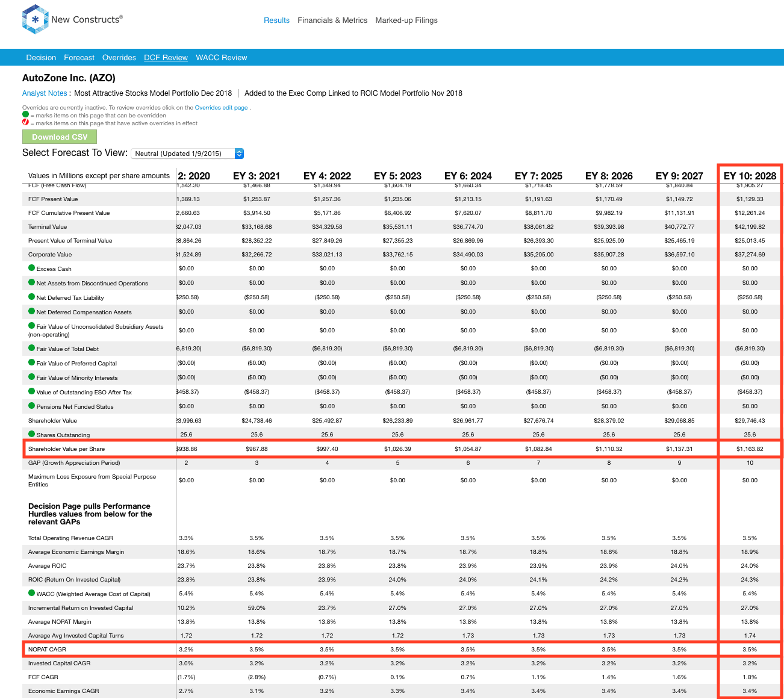This screenshot has height=699, width=784.
Task: Click the 59.0% incremental return cell
Action: pos(257,608)
